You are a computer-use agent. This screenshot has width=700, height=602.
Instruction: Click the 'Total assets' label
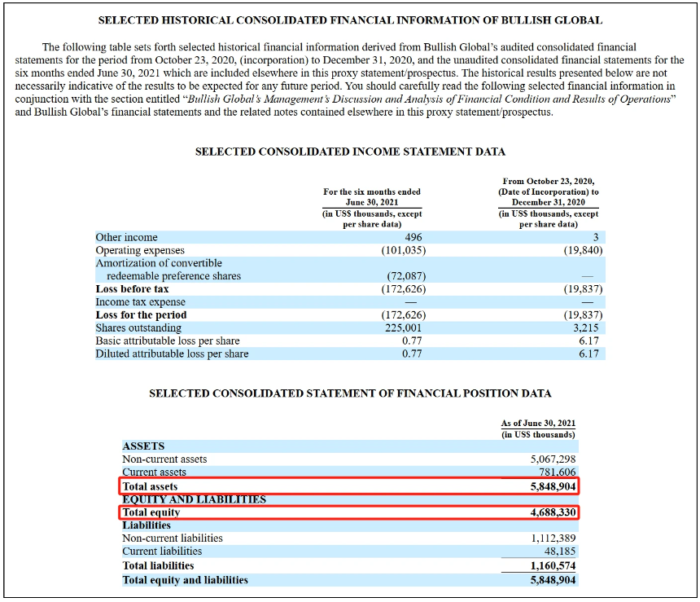click(x=150, y=486)
